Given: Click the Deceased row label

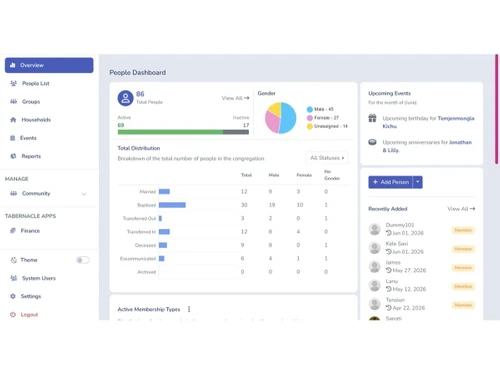Looking at the screenshot, I should click(145, 245).
